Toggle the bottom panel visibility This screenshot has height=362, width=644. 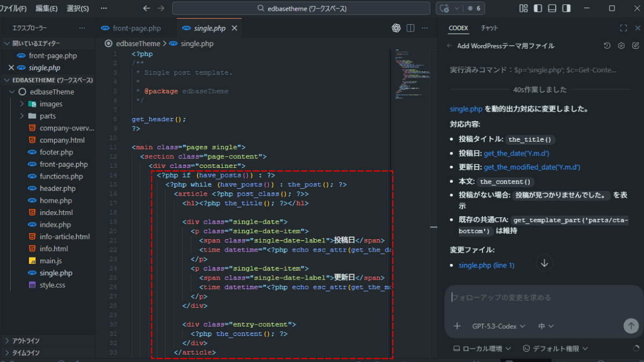[x=552, y=9]
